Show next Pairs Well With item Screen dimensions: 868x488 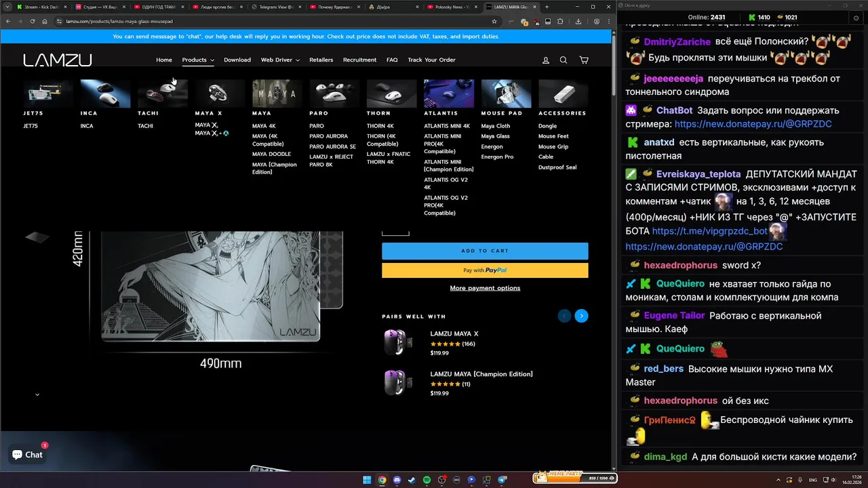pos(581,316)
